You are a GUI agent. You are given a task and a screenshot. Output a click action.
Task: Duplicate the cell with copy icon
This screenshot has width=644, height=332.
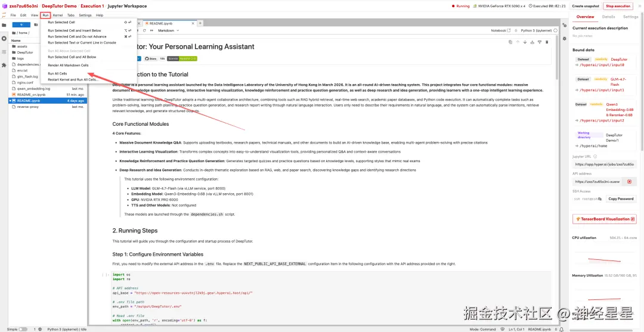[x=510, y=42]
